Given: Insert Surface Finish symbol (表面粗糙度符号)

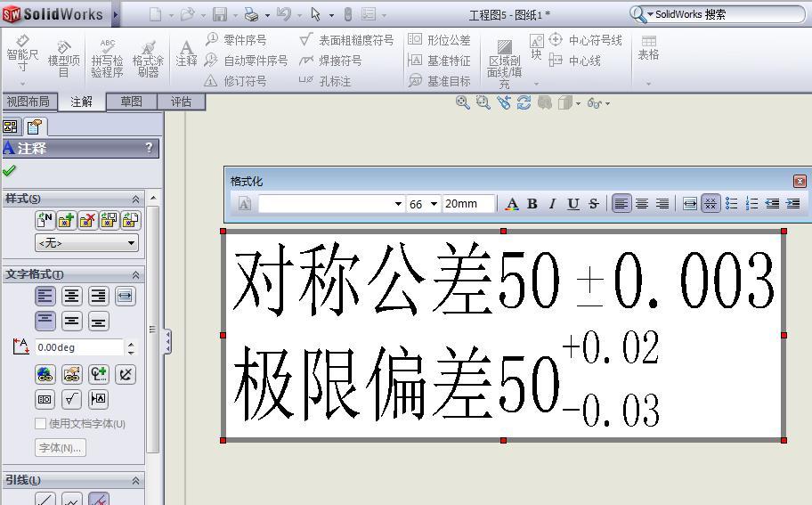Looking at the screenshot, I should 347,40.
